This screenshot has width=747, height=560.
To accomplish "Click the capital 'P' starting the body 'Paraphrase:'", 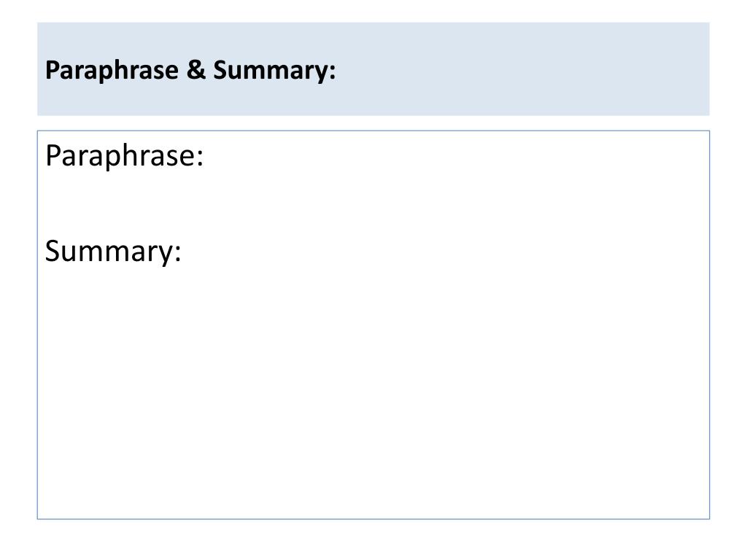I will click(x=54, y=155).
